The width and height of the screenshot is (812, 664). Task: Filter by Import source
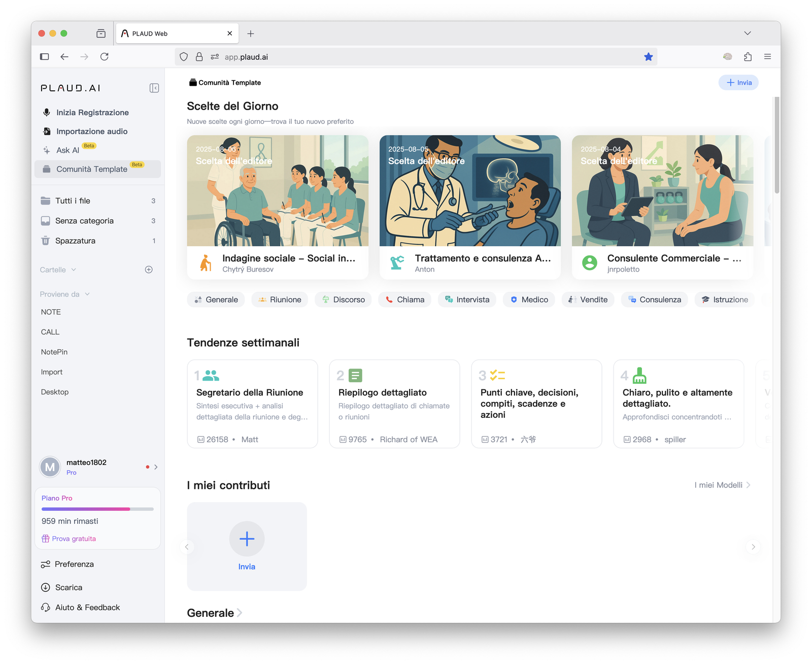tap(52, 372)
